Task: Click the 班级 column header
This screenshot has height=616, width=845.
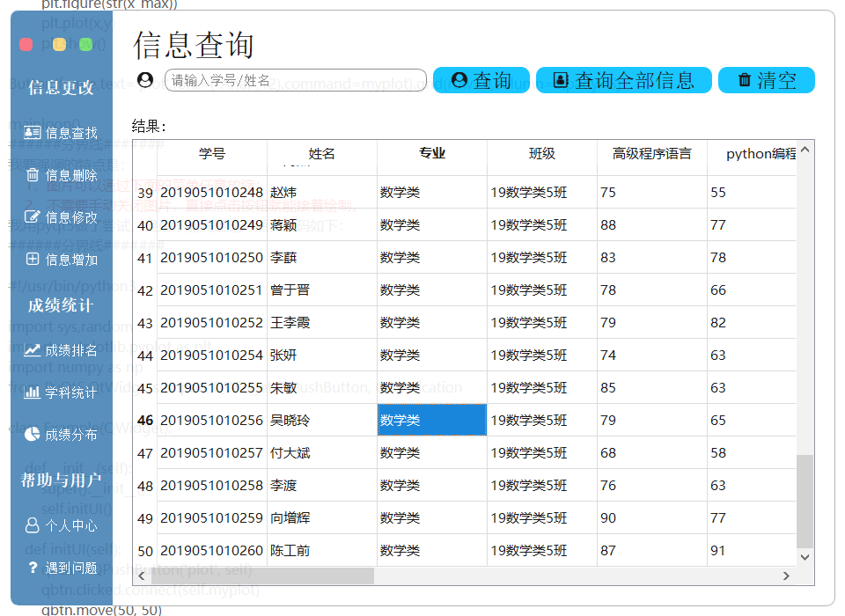Action: coord(542,154)
